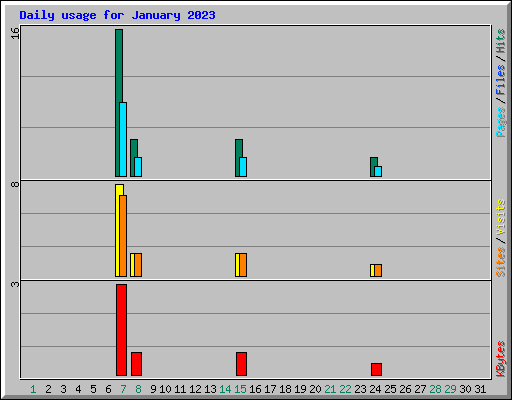The width and height of the screenshot is (512, 400).
Task: Click day 30 on the x-axis
Action: [465, 389]
